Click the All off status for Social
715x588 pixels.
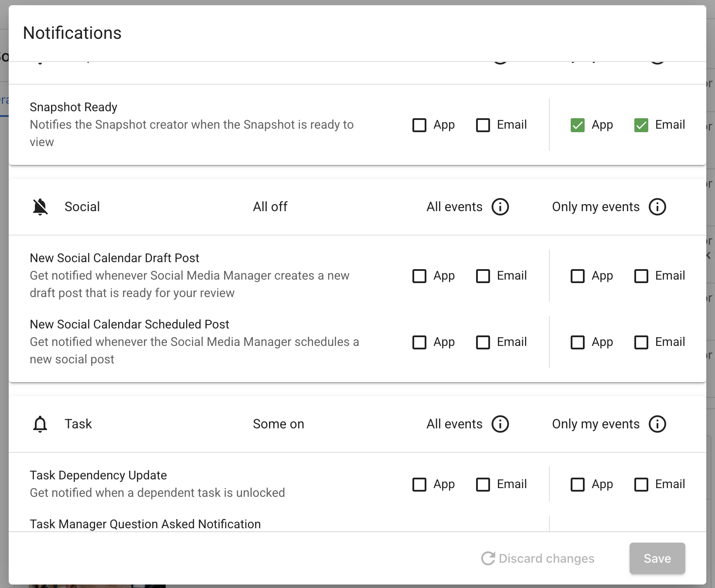270,207
